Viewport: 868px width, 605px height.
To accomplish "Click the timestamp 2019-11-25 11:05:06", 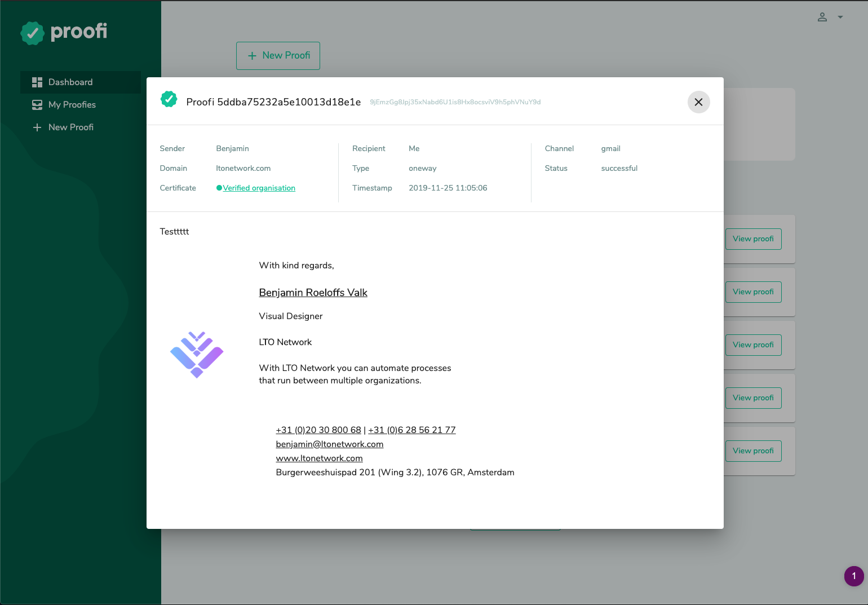I will click(448, 188).
